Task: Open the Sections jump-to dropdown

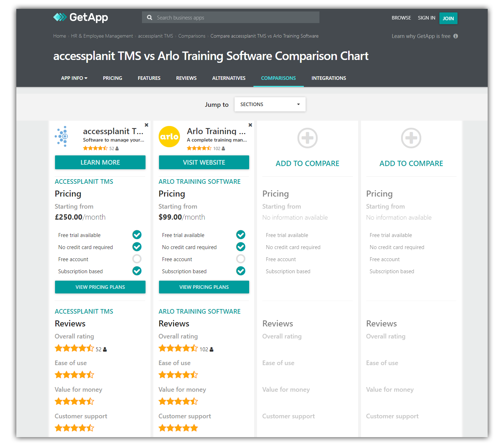Action: pos(270,104)
